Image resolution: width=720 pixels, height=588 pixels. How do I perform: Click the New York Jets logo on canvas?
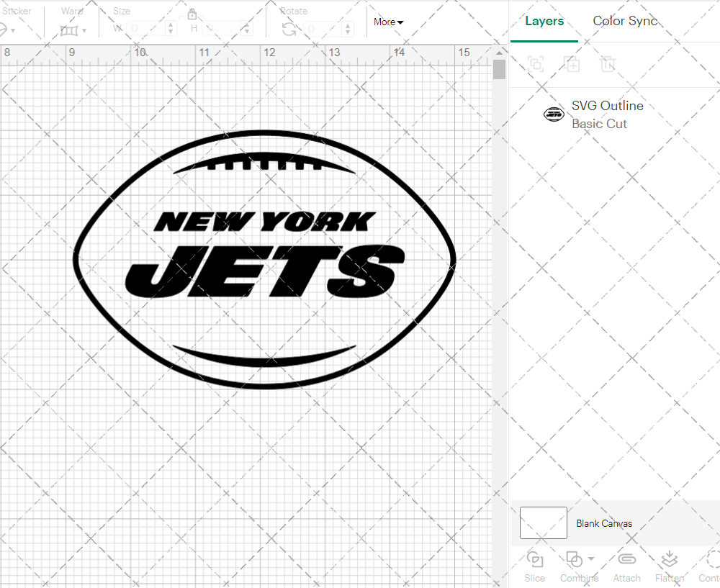click(264, 259)
